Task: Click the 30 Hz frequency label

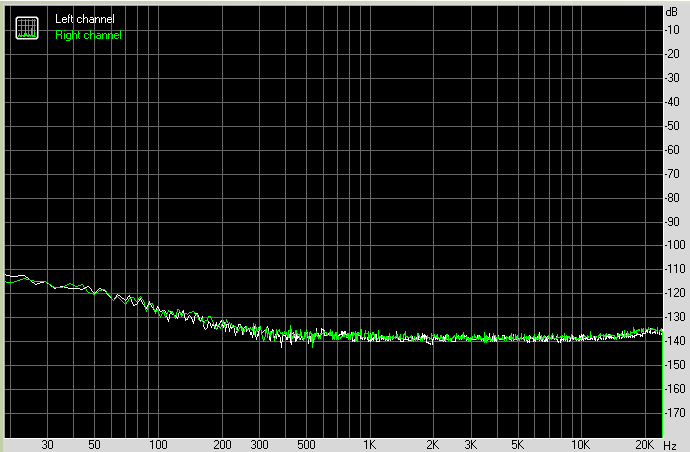Action: (47, 444)
